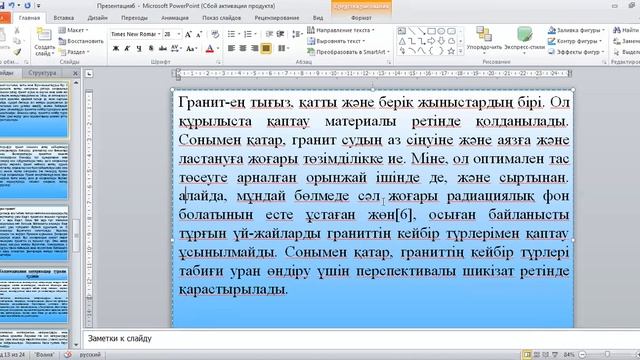Image resolution: width=640 pixels, height=360 pixels.
Task: Center the paragraph text
Action: [x=243, y=49]
